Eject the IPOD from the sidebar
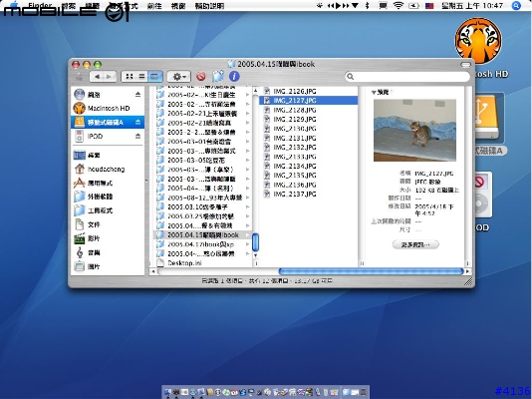The image size is (532, 399). tap(137, 137)
